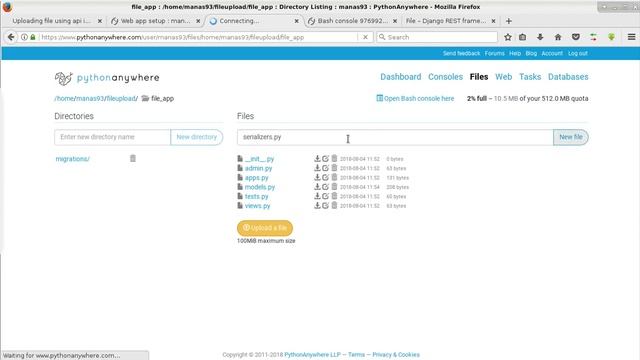
Task: Go back using browser back arrow
Action: 11,37
